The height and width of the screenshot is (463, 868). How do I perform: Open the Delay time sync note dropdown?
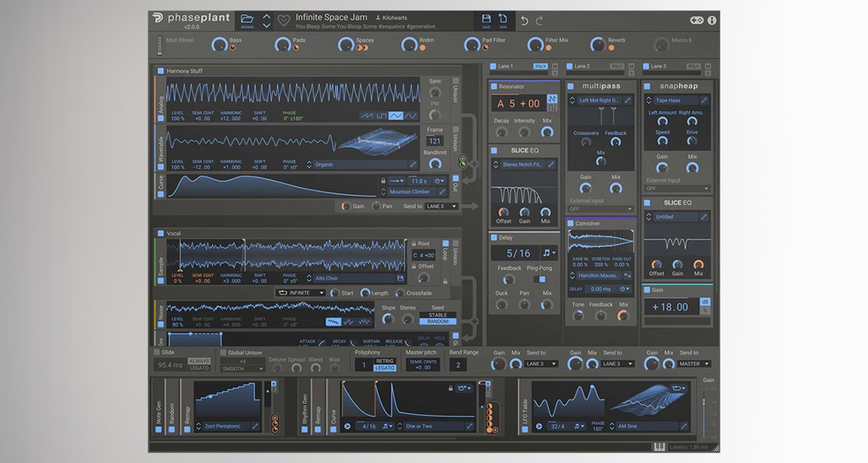(549, 253)
